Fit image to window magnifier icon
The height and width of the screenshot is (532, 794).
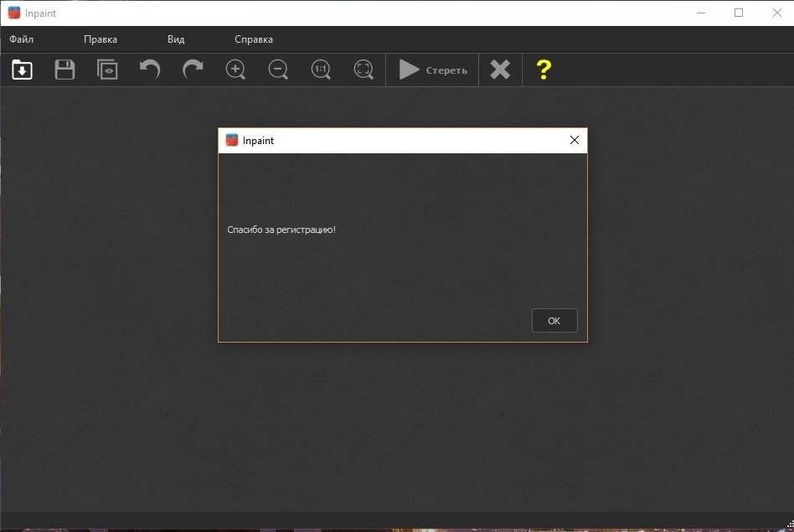click(x=363, y=70)
